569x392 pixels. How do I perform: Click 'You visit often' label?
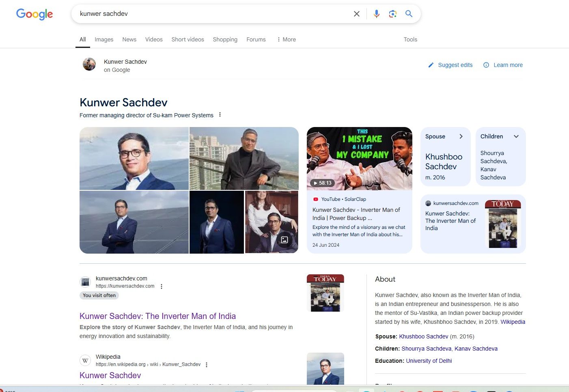99,295
